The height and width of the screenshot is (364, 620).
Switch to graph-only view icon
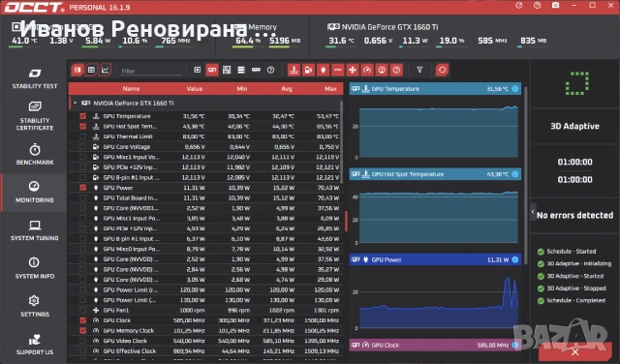[105, 70]
